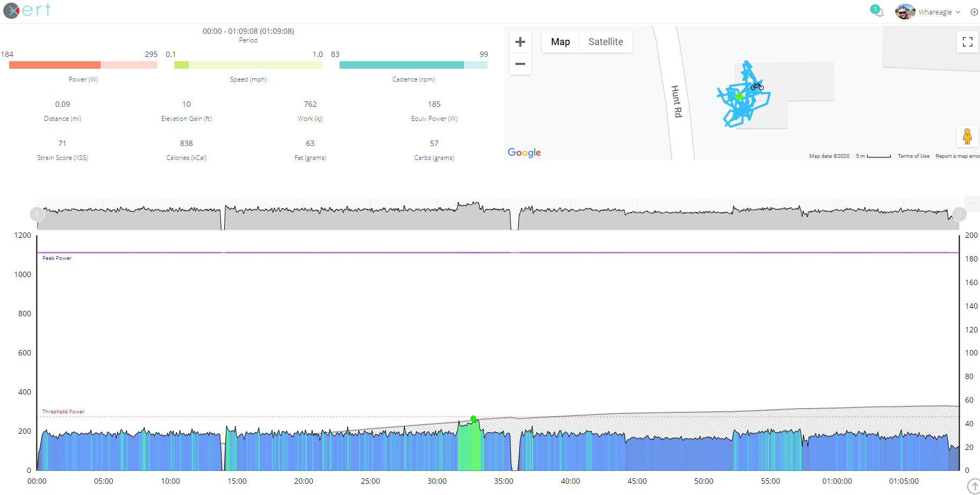
Task: Switch to the Satellite tab
Action: (x=606, y=41)
